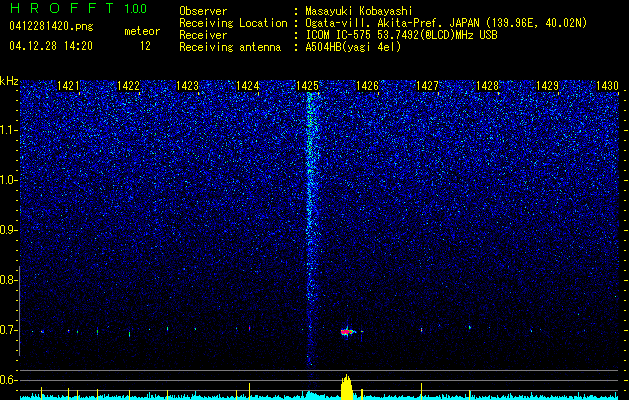
Task: Click the Receiving antenna label
Action: coord(230,47)
